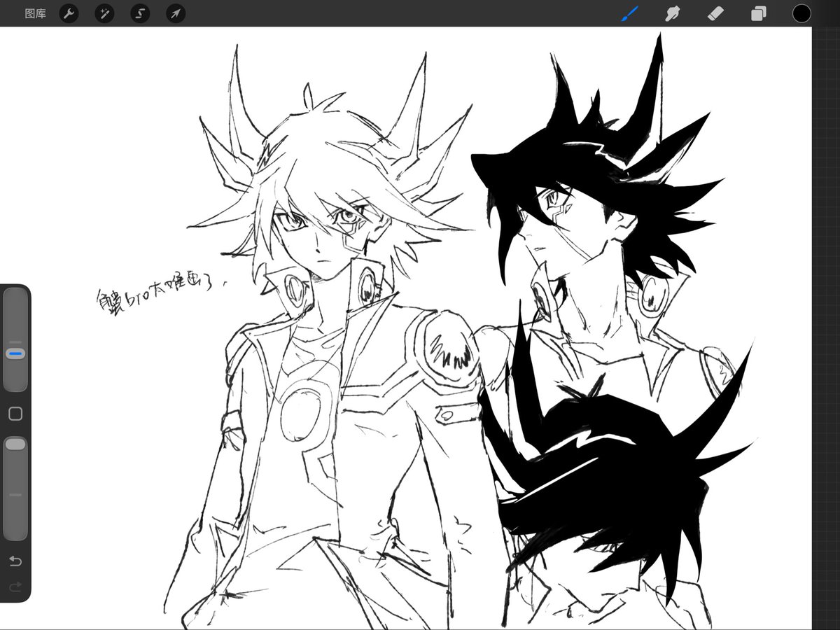Select the Brush tool
This screenshot has height=630, width=840.
coord(630,13)
